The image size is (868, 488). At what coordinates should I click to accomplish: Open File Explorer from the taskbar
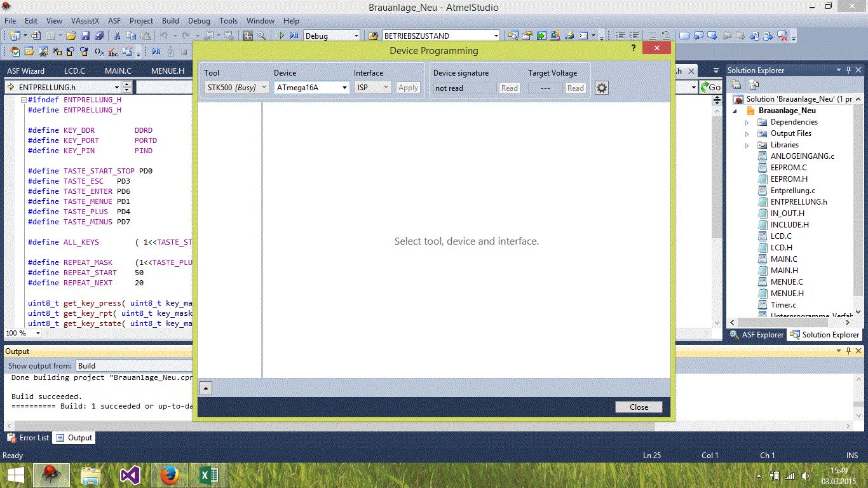91,475
